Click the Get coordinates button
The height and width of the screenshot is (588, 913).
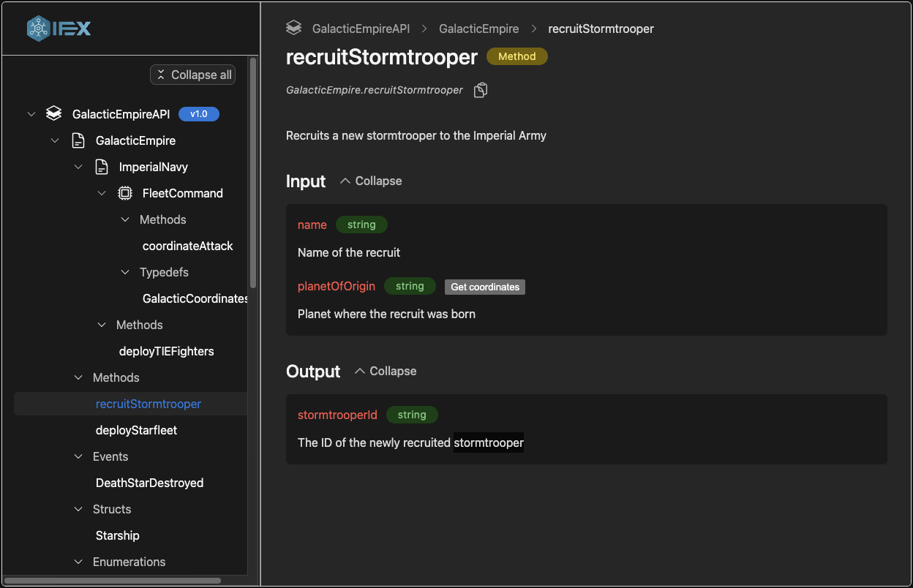(485, 287)
